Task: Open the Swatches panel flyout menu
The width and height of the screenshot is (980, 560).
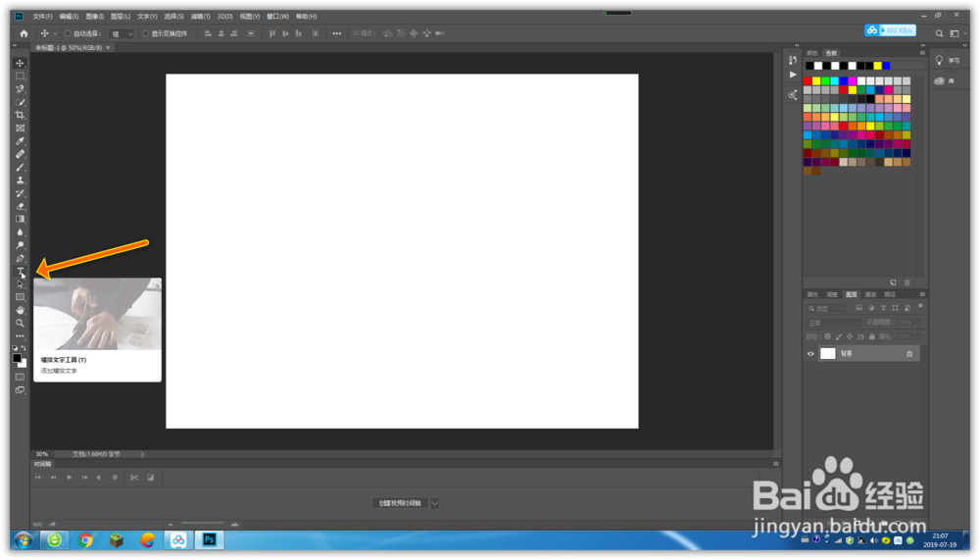Action: [922, 53]
